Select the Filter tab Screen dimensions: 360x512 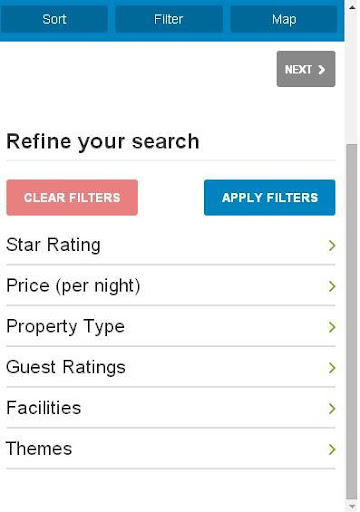click(169, 19)
